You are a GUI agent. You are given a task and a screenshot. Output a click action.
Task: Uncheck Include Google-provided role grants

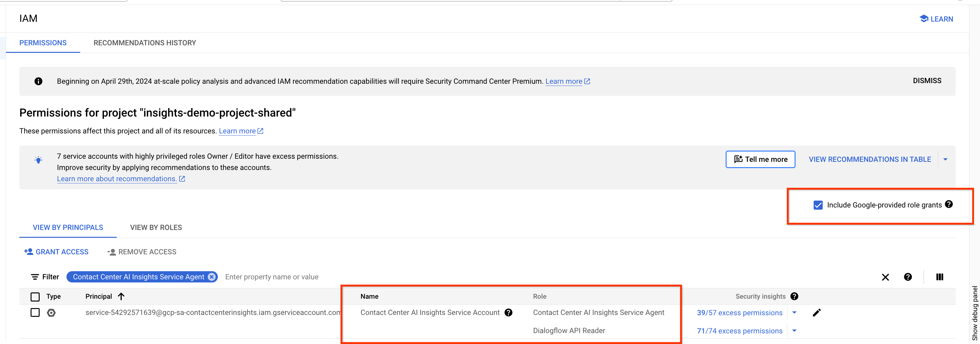click(818, 205)
